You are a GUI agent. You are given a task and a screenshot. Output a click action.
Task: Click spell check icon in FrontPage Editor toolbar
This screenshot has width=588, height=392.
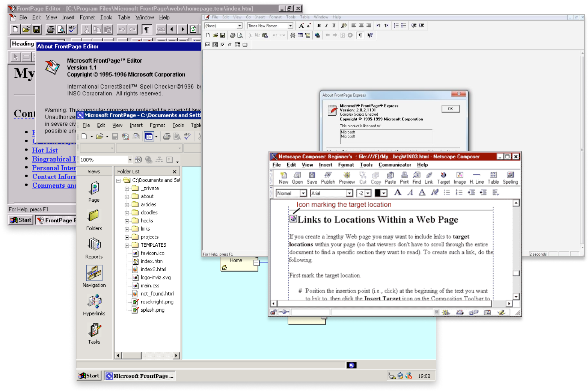(72, 29)
